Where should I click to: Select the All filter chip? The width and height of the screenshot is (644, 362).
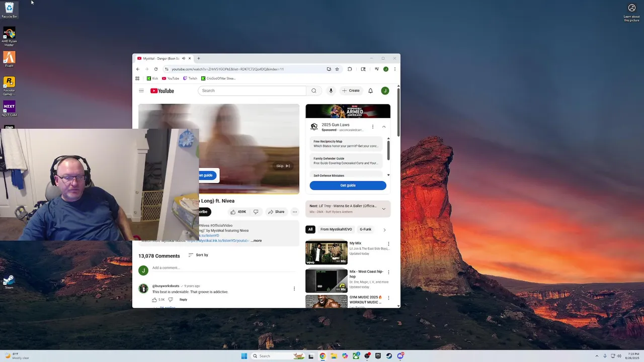[310, 229]
